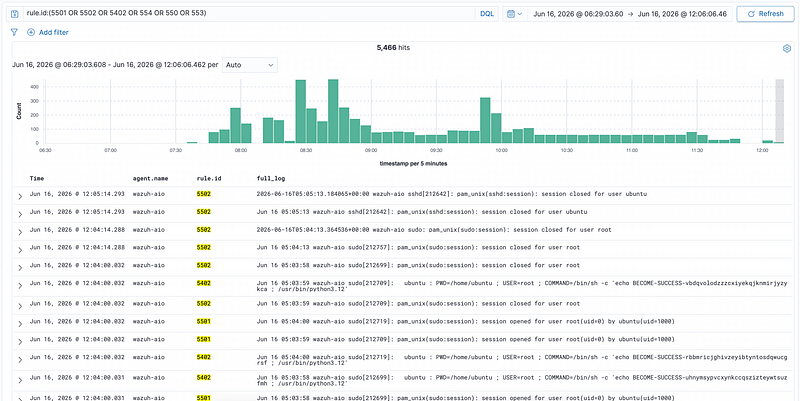Click the Add filter plus icon link
The width and height of the screenshot is (800, 401).
point(47,32)
